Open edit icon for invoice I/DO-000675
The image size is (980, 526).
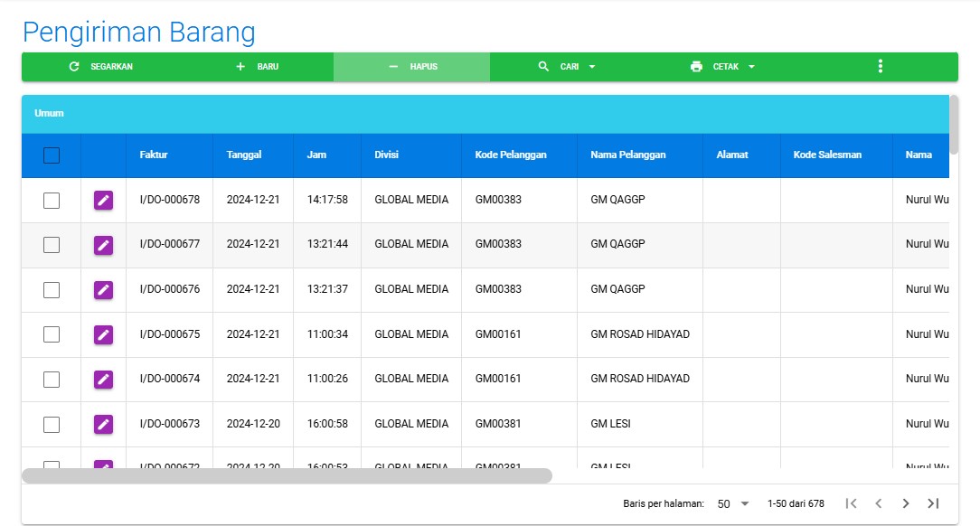click(103, 334)
